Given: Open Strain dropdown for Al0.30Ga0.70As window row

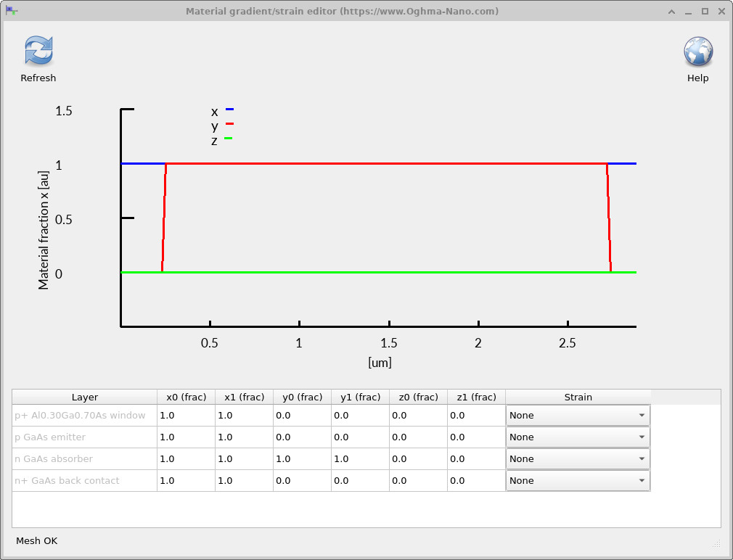Looking at the screenshot, I should 578,415.
